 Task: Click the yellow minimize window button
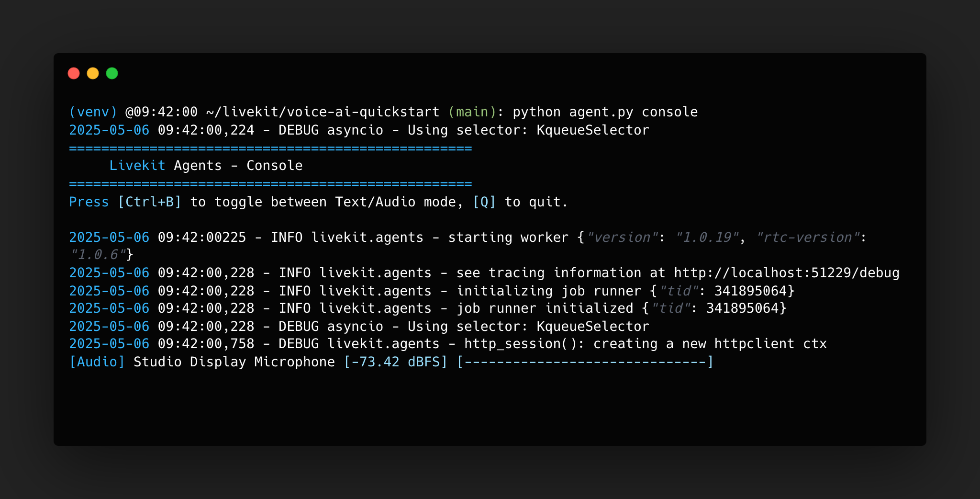coord(93,73)
